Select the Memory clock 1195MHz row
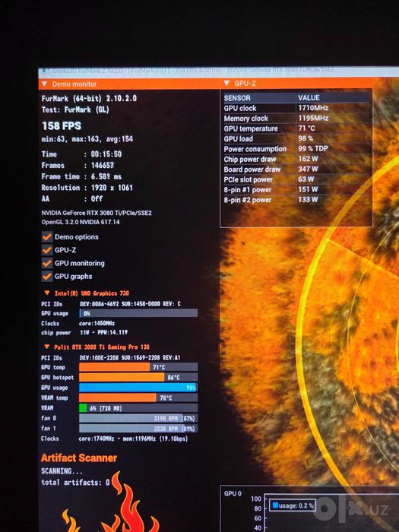 [296, 119]
